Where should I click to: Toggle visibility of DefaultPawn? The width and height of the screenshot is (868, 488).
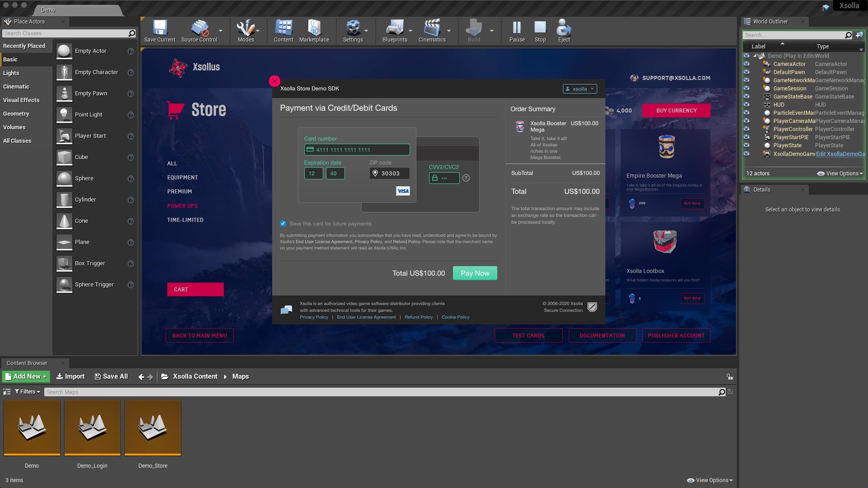click(x=746, y=72)
